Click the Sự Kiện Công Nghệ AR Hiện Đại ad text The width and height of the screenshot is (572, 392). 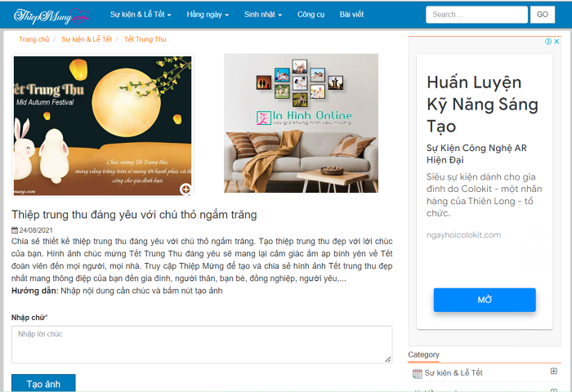click(x=476, y=154)
